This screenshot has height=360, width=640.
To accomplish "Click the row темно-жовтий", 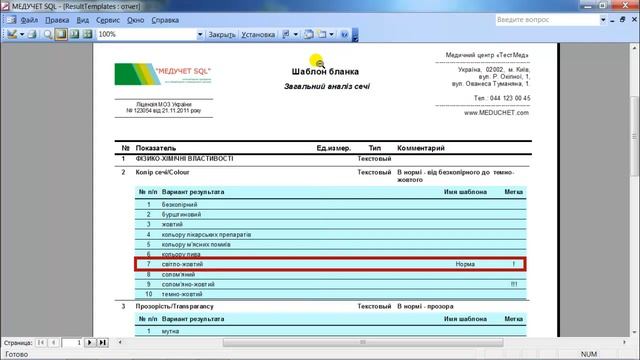I will click(x=331, y=294).
